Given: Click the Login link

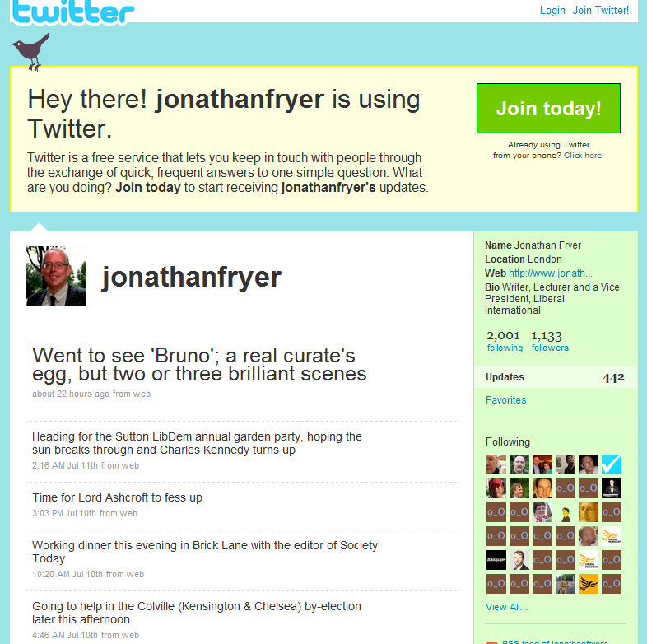Looking at the screenshot, I should [552, 11].
